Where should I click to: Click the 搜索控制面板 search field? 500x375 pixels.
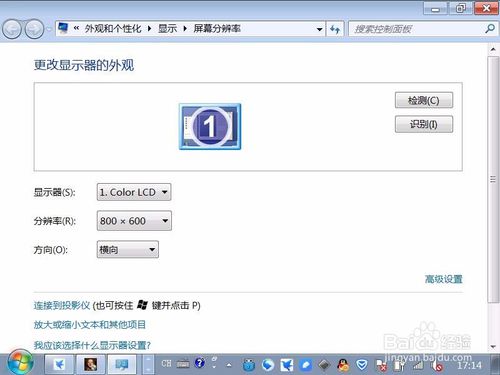click(x=417, y=29)
